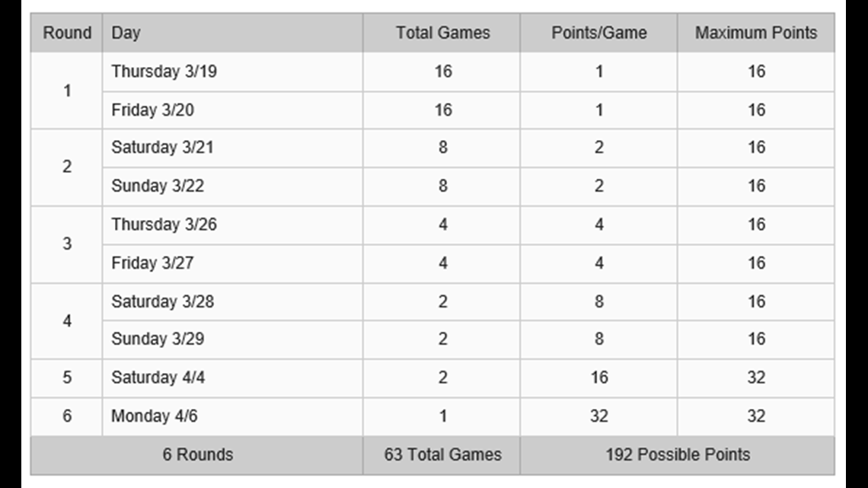Screen dimensions: 868x488
Task: Select the Saturday 4/4 cell
Action: pos(232,378)
